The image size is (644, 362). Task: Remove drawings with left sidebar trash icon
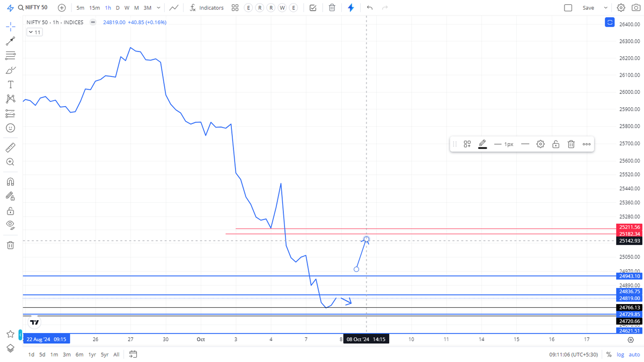point(10,245)
